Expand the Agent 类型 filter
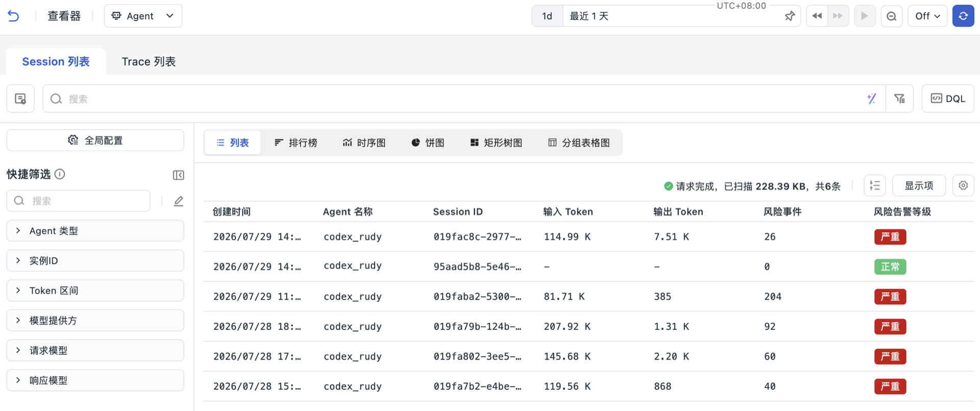This screenshot has width=980, height=411. (x=95, y=231)
